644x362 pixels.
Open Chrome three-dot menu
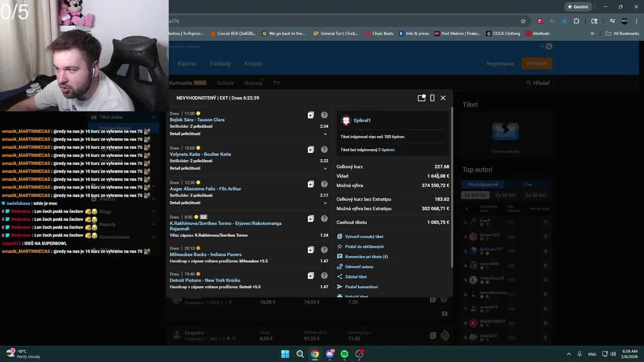636,21
